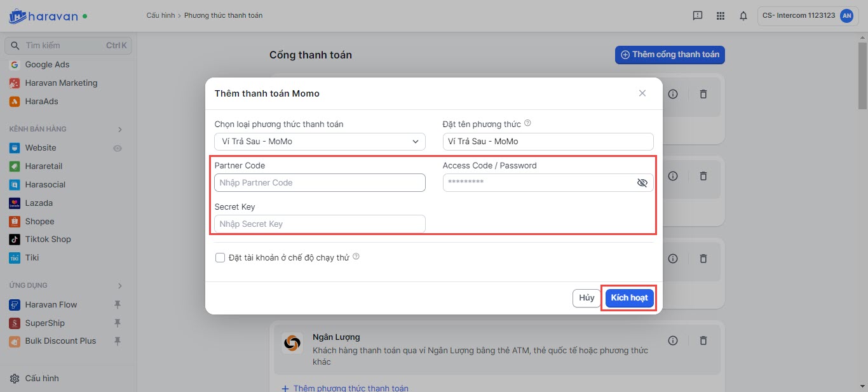Enable test mode checkbox
This screenshot has width=868, height=392.
click(x=220, y=257)
